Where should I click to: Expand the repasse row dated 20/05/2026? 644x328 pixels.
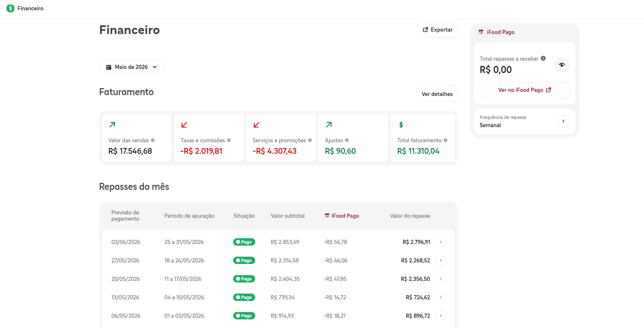pyautogui.click(x=441, y=279)
